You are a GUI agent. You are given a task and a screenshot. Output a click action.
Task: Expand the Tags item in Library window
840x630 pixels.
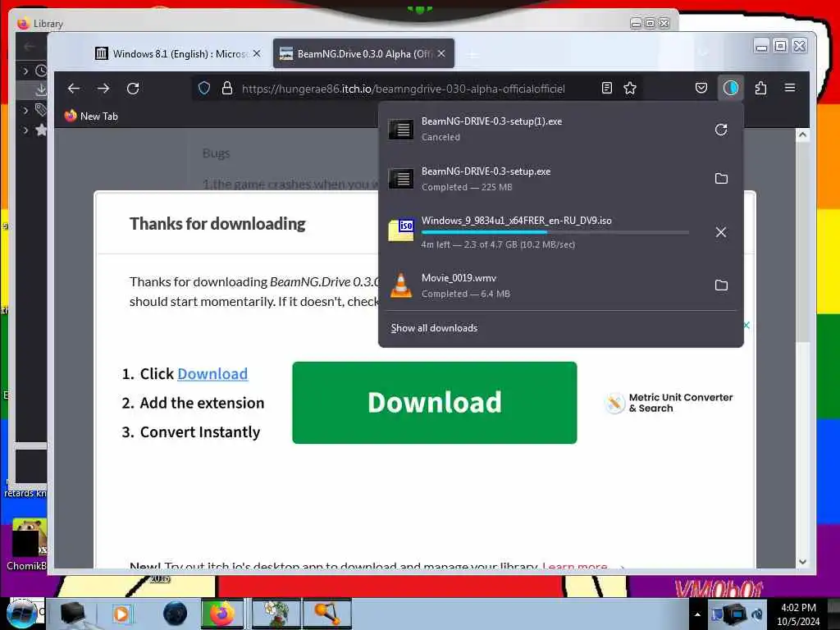(25, 111)
